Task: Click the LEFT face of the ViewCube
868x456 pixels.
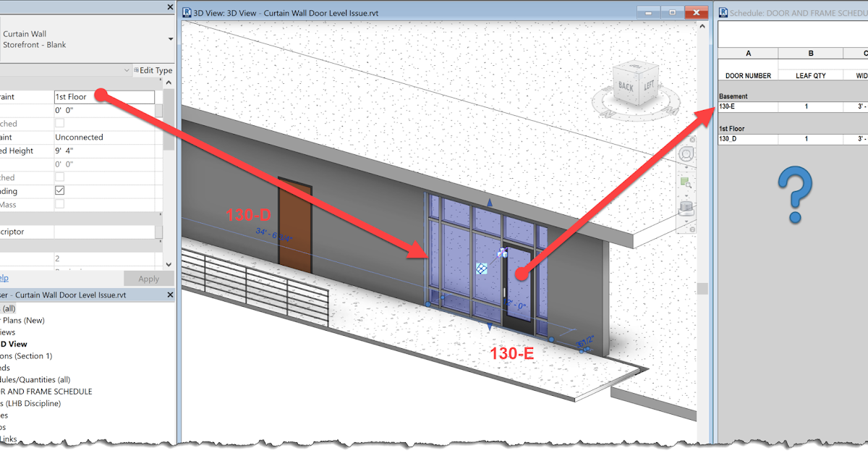Action: (x=648, y=85)
